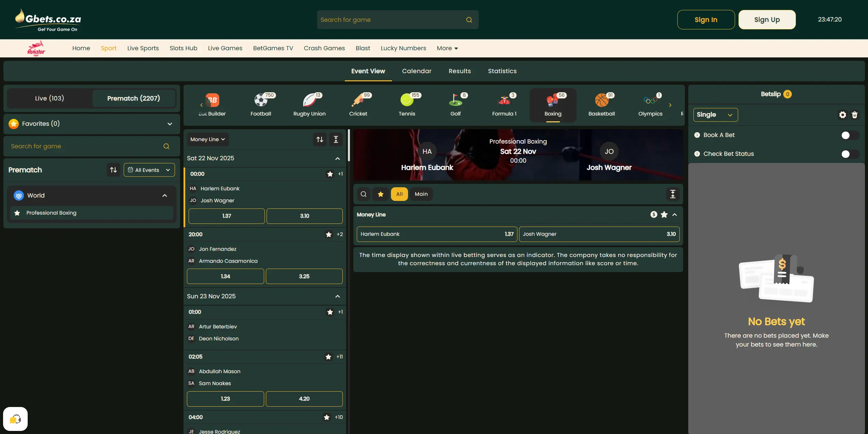
Task: Open the Single bet type dropdown
Action: (x=715, y=115)
